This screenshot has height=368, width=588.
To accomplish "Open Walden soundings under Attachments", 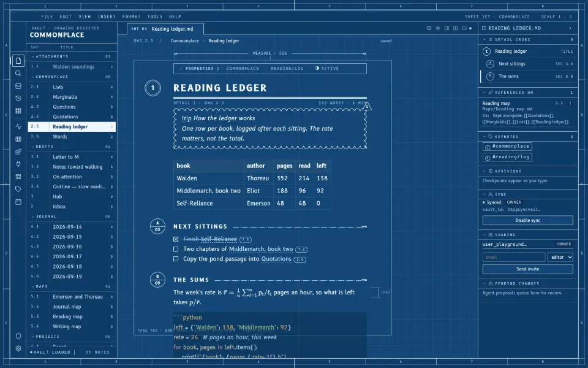I will 72,67.
